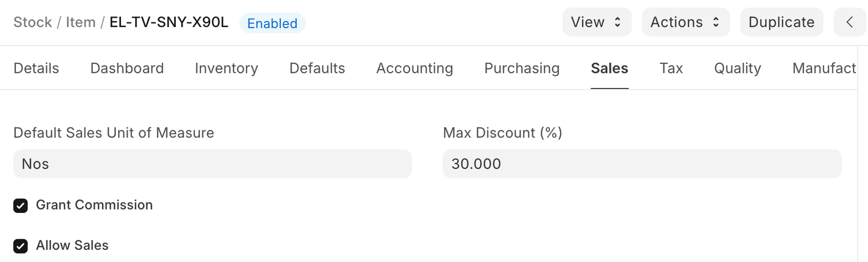Open the Manufacturing tab
This screenshot has height=262, width=868.
point(823,68)
